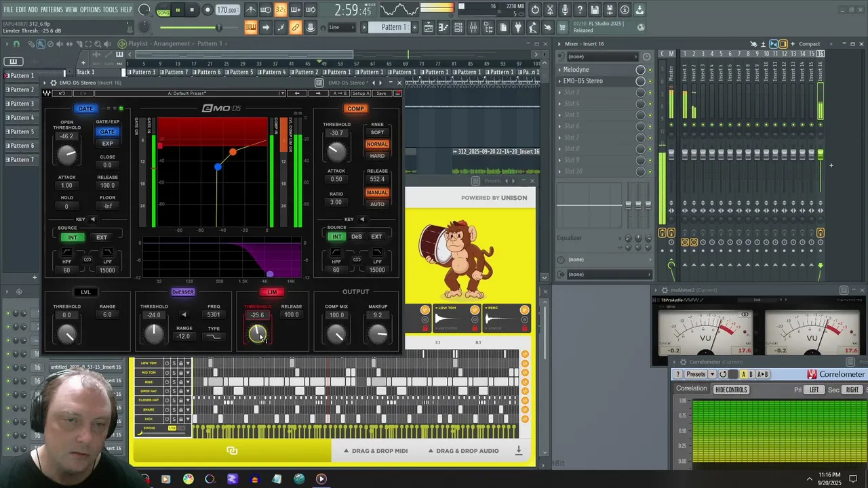Toggle the 3-2-1 countdown before recording icon
868x488 pixels.
pyautogui.click(x=280, y=10)
